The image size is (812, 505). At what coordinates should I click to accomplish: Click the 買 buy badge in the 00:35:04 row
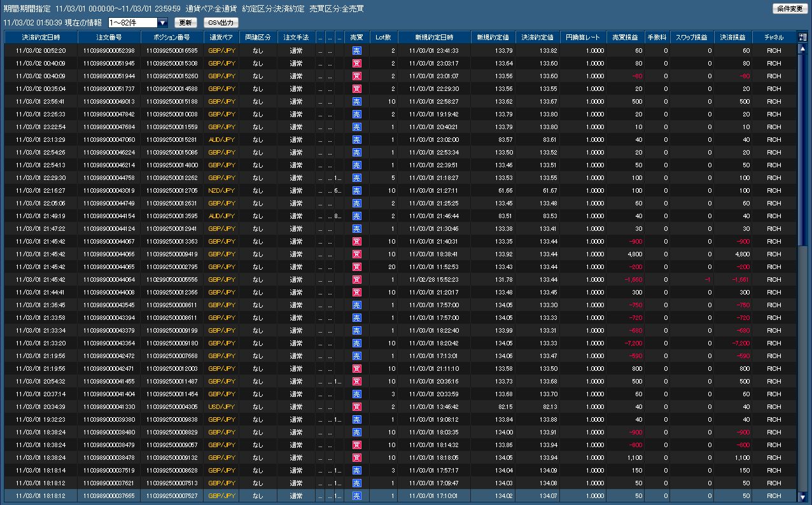point(356,88)
